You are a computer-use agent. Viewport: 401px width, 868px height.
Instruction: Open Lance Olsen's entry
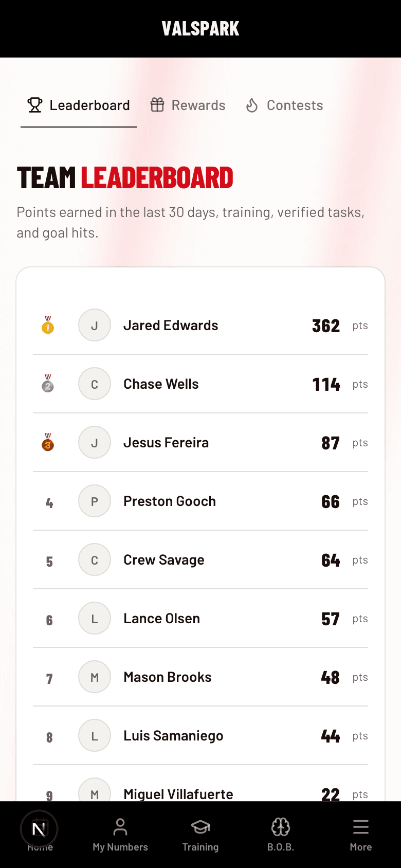[200, 619]
